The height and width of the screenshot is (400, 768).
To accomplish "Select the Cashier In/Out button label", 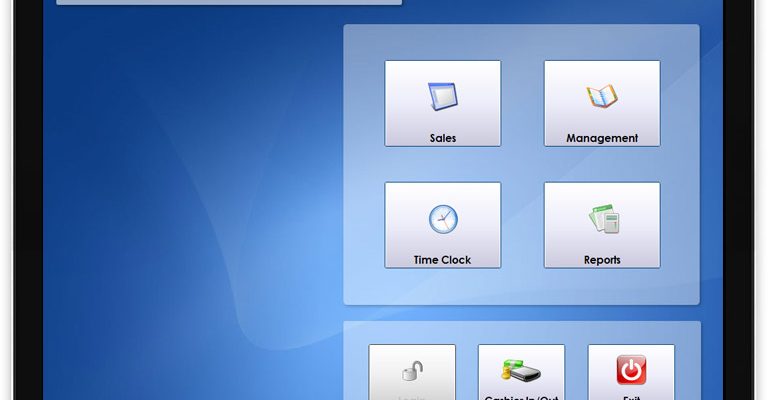I will click(x=521, y=397).
